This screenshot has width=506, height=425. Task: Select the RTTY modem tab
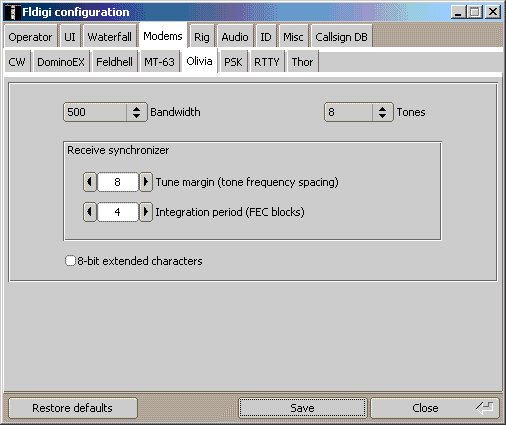pos(267,62)
